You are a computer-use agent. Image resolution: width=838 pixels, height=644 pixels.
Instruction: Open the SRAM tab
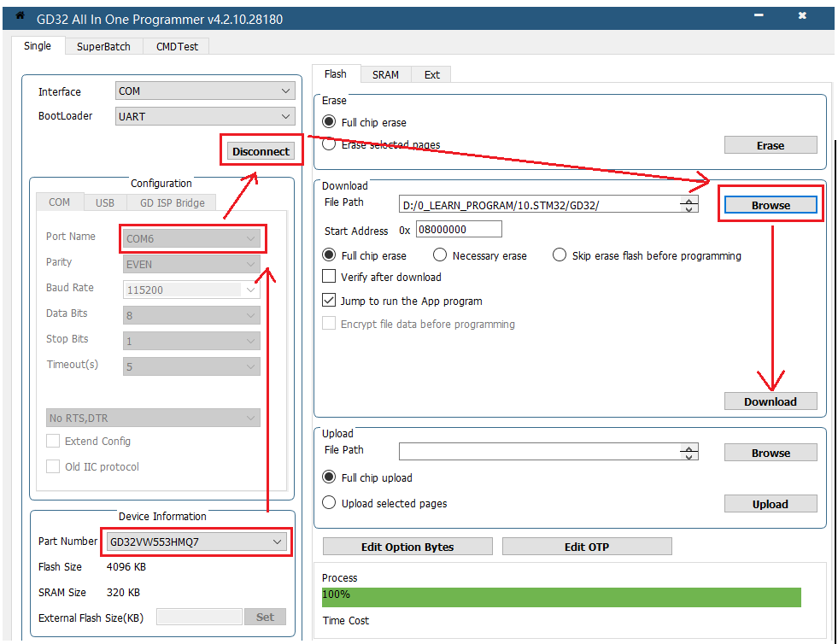(385, 74)
